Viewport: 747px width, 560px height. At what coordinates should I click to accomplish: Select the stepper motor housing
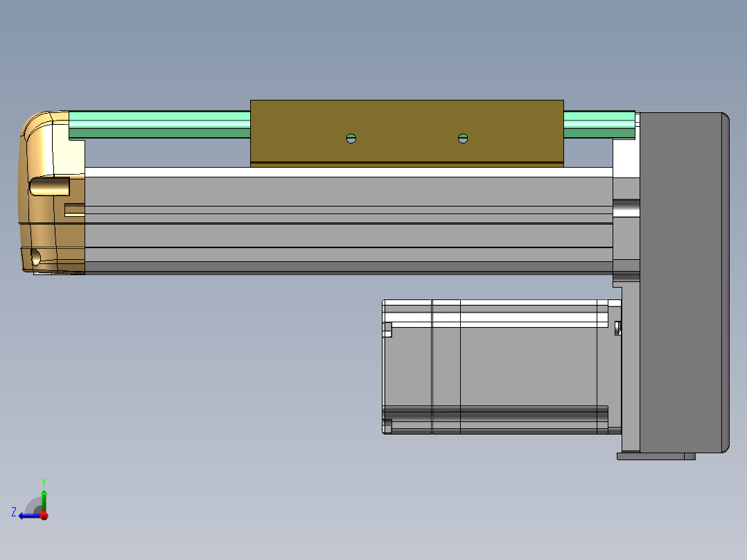point(502,367)
